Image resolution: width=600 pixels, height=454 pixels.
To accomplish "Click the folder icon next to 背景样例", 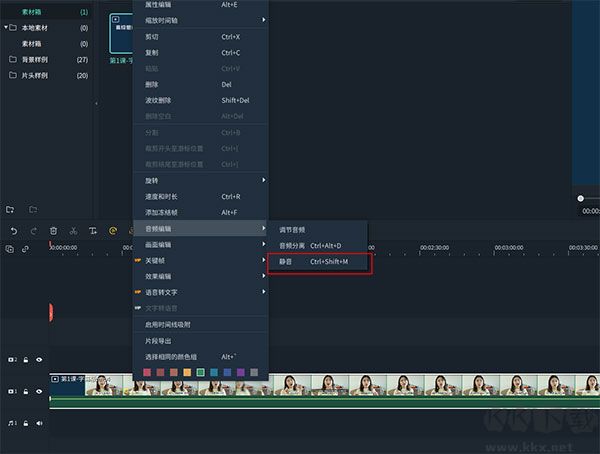I will pos(13,59).
